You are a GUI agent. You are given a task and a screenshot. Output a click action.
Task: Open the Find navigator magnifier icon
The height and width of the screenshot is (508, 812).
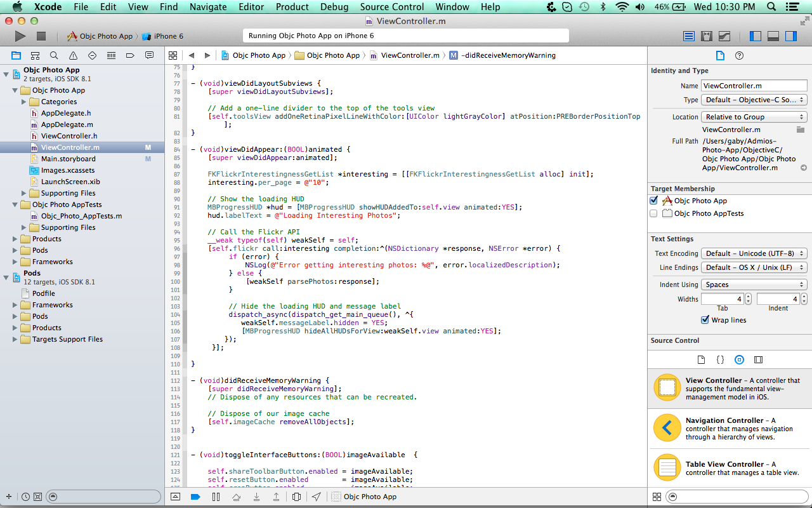pos(54,55)
